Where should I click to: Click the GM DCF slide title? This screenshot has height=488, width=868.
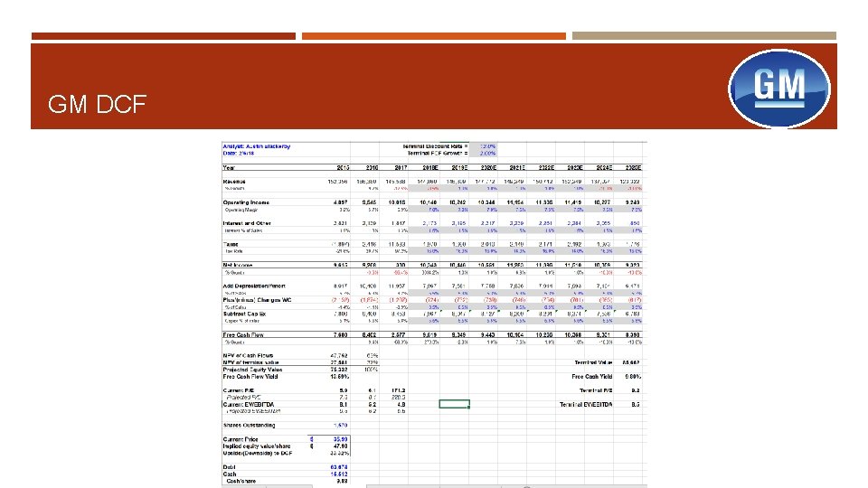97,104
